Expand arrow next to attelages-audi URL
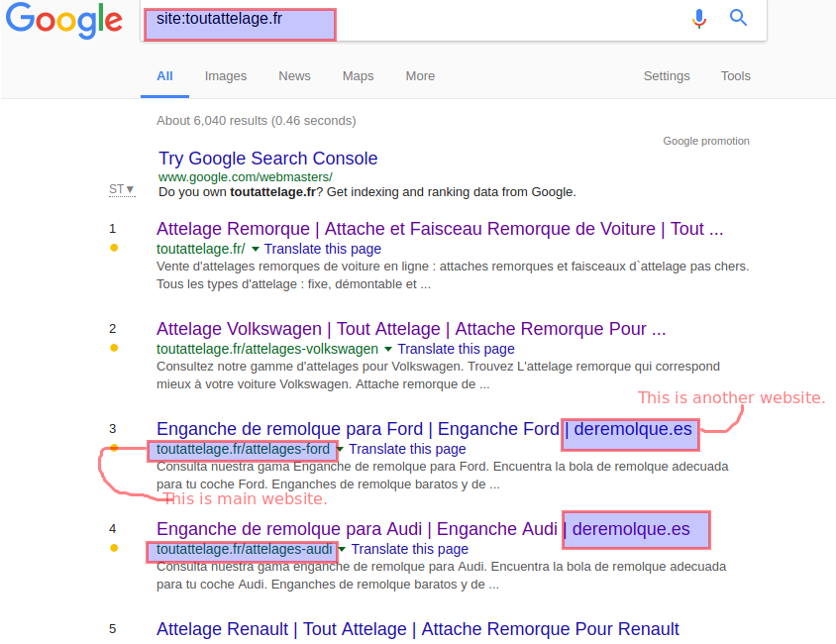Viewport: 836px width, 644px height. 342,549
